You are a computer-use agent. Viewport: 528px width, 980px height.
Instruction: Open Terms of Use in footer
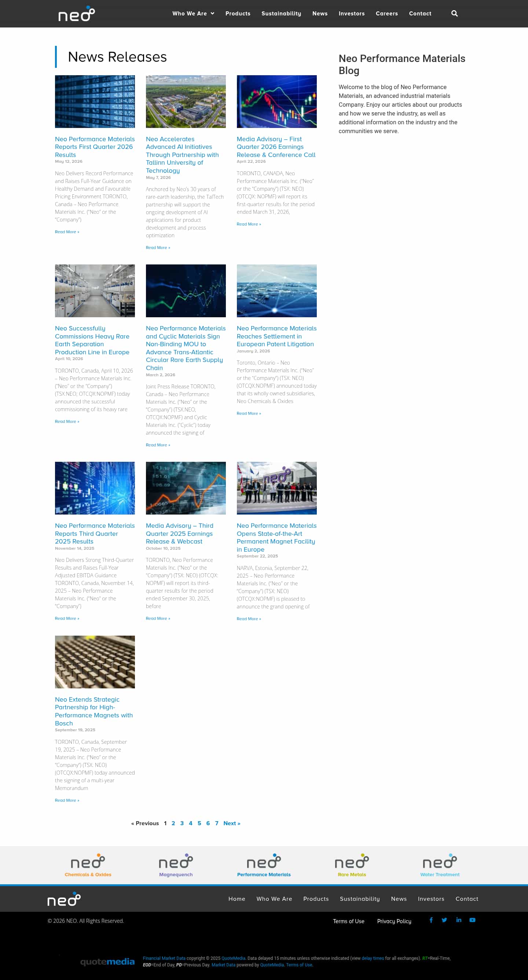(x=348, y=921)
